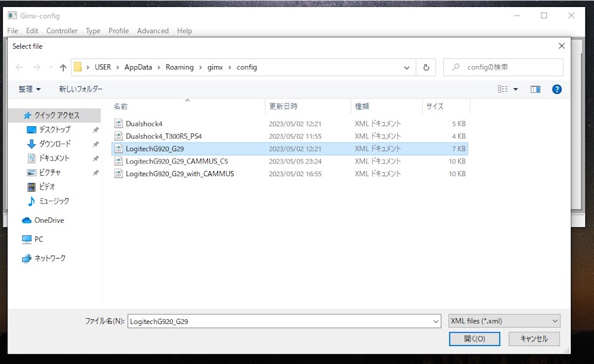Screen dimensions: 594x364
Task: Open the Controller menu
Action: tap(61, 31)
